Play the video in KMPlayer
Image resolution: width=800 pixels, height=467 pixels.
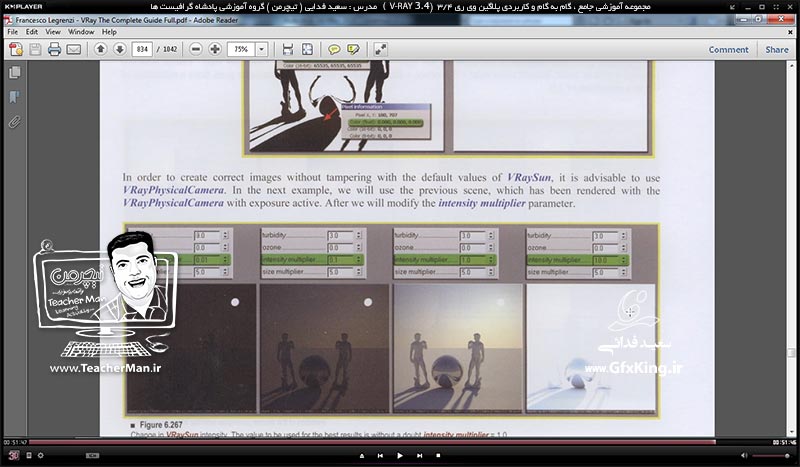(x=399, y=455)
